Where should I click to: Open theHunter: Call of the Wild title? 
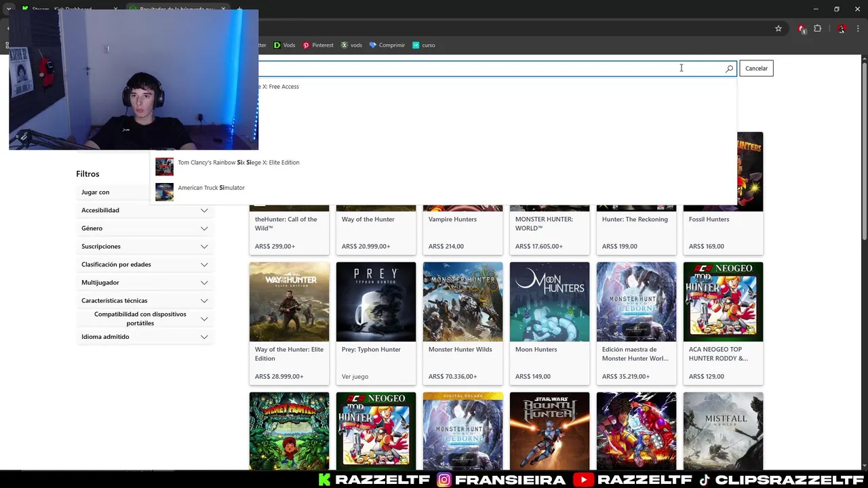tap(285, 224)
